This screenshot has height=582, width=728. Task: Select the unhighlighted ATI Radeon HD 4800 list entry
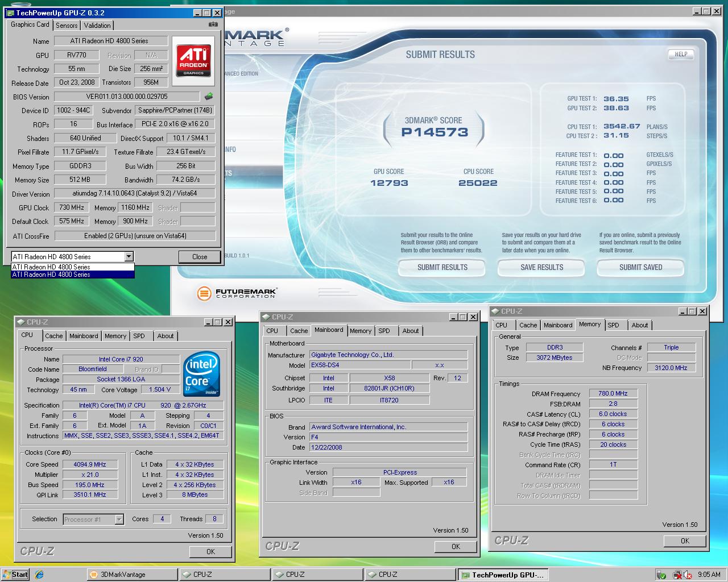pos(73,267)
